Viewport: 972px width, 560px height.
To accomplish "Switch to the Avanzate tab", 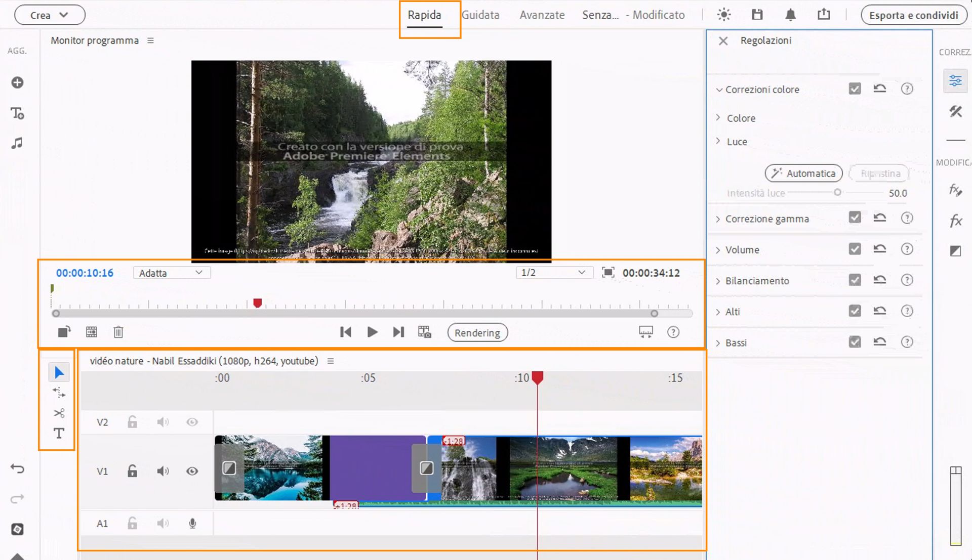I will [542, 15].
